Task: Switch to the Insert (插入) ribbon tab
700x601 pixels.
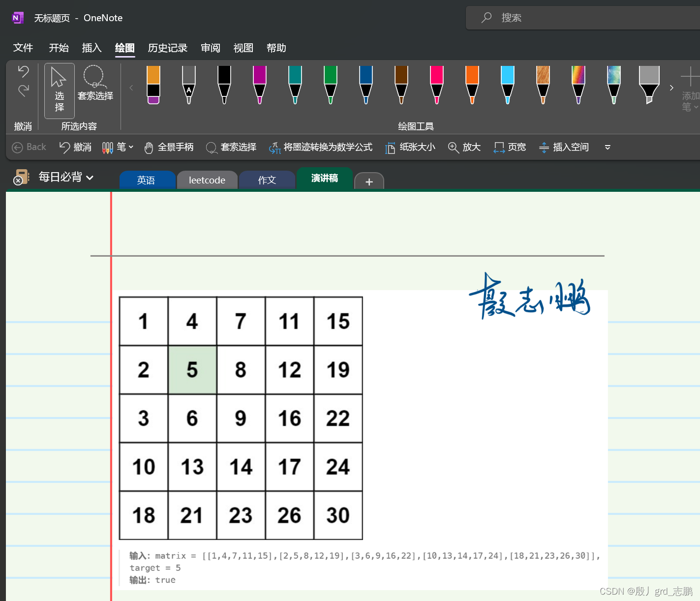Action: [x=91, y=48]
